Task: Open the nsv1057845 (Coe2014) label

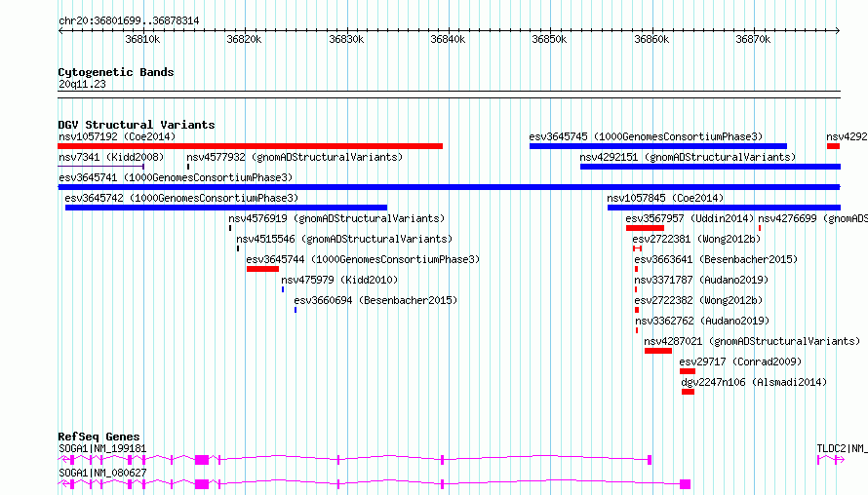Action: click(665, 198)
